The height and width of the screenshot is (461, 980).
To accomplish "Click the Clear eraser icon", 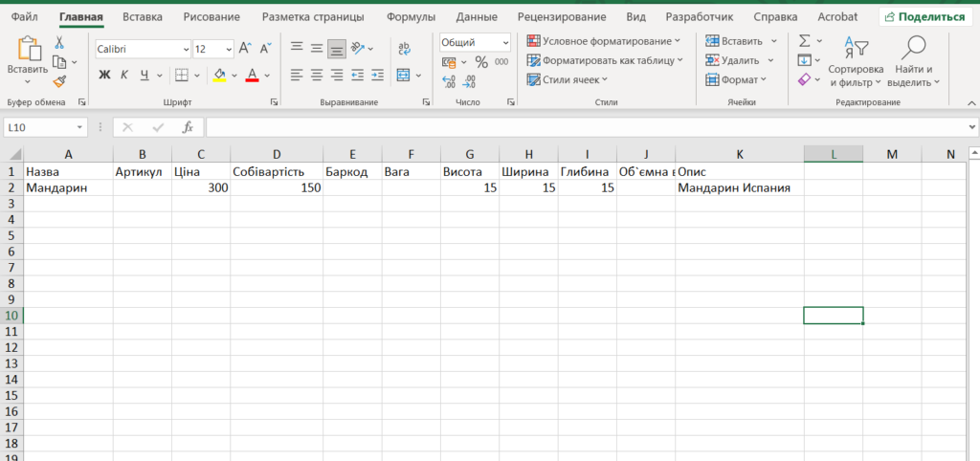I will [x=805, y=79].
